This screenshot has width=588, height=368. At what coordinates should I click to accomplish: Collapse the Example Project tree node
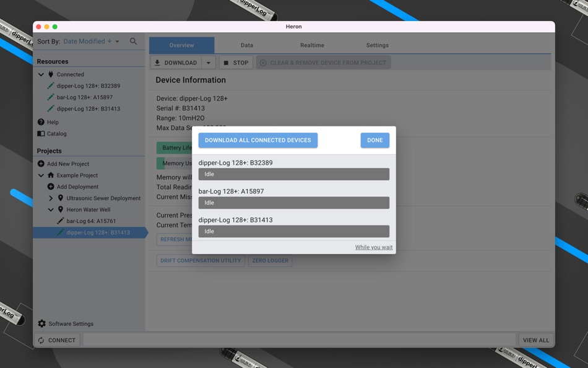41,175
